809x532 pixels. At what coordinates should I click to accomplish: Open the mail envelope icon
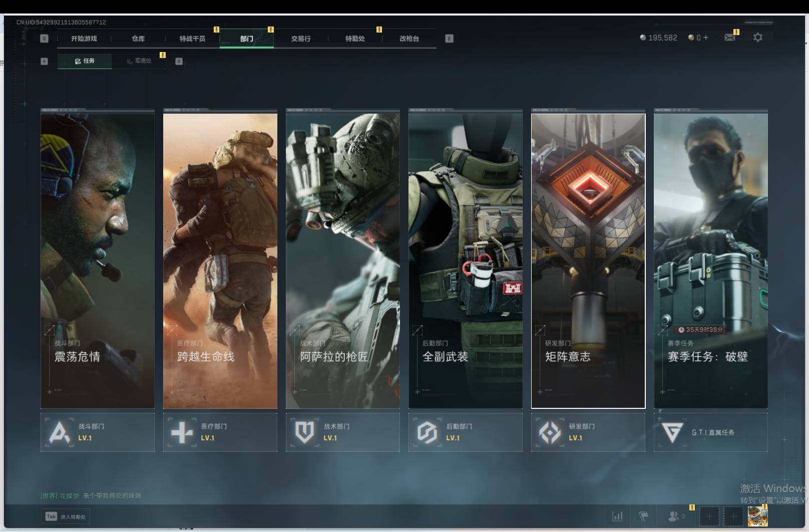pos(730,38)
